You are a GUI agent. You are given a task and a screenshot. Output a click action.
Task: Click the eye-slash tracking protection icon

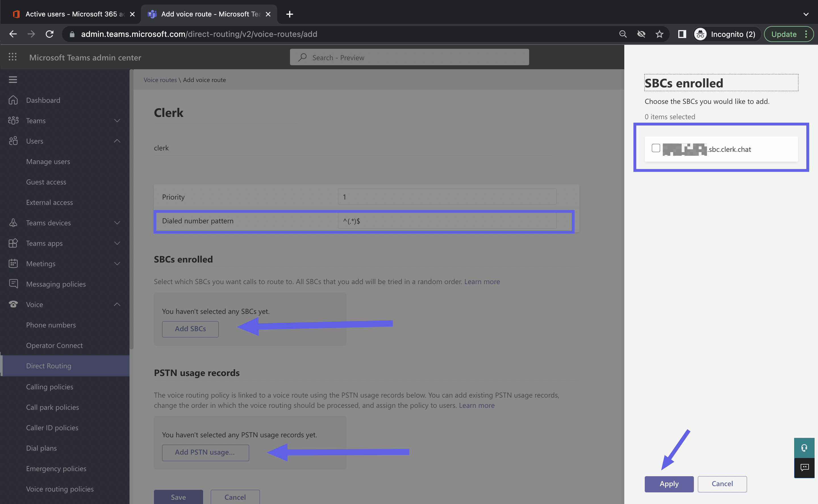pyautogui.click(x=641, y=34)
